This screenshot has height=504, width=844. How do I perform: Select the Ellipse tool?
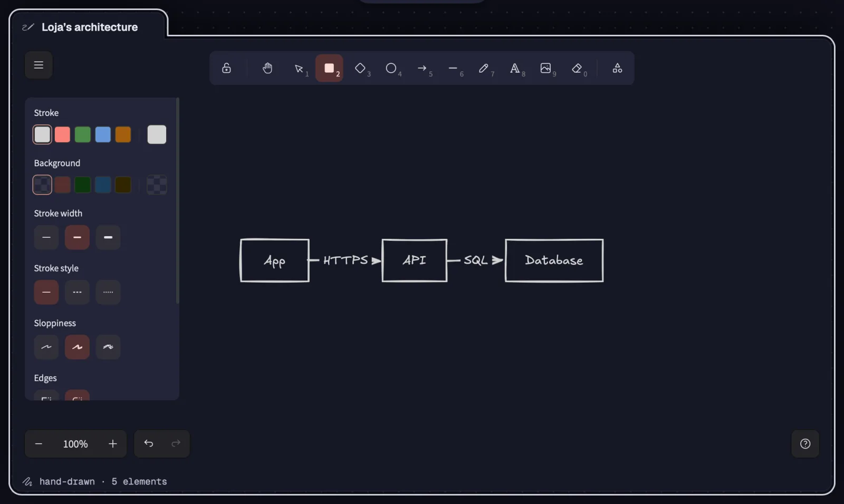(391, 68)
